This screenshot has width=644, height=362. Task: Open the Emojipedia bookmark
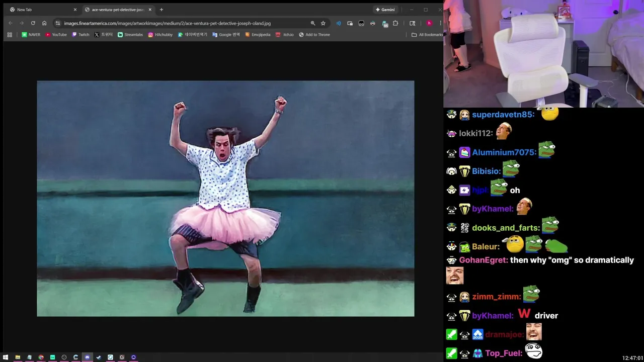pos(258,35)
